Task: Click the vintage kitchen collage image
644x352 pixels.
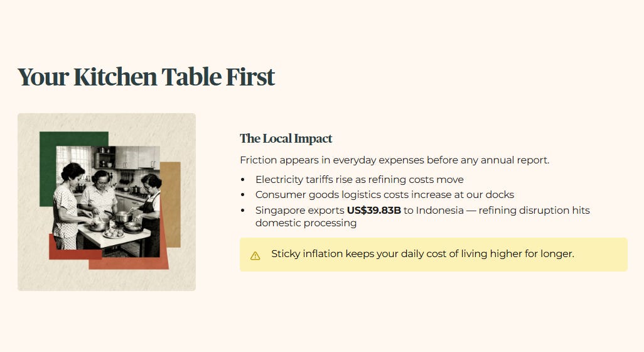Action: [x=107, y=202]
